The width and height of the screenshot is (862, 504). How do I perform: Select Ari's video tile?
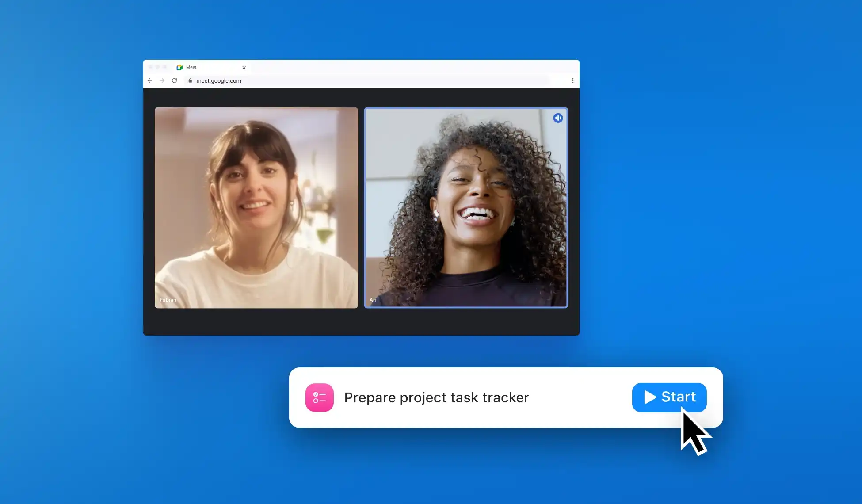[466, 207]
